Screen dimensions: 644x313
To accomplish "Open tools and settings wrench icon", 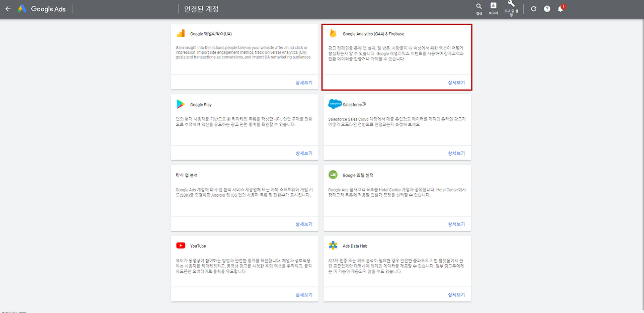I will (x=511, y=4).
